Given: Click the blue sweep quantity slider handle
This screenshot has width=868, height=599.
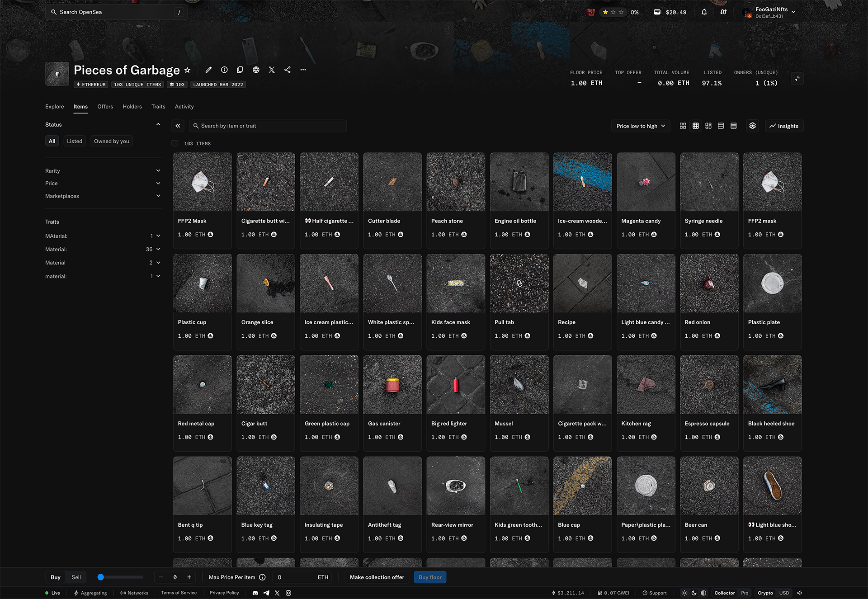Looking at the screenshot, I should (101, 577).
